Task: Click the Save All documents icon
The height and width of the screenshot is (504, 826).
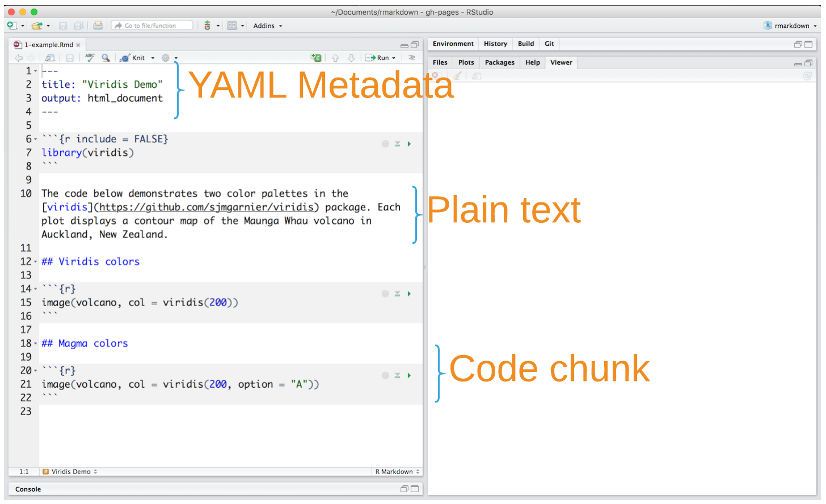Action: tap(79, 26)
